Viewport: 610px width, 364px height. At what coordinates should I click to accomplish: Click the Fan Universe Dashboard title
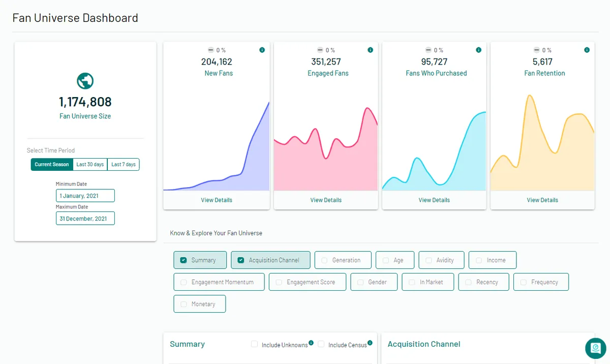75,18
